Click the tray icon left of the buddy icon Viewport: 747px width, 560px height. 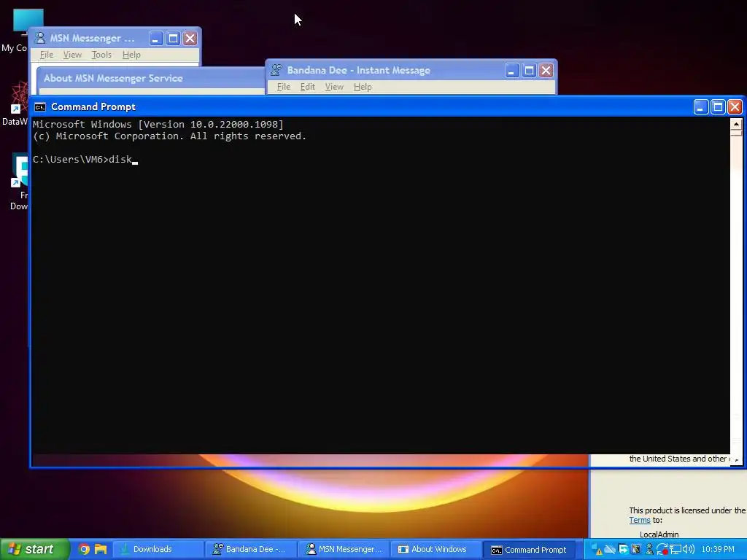tap(636, 550)
